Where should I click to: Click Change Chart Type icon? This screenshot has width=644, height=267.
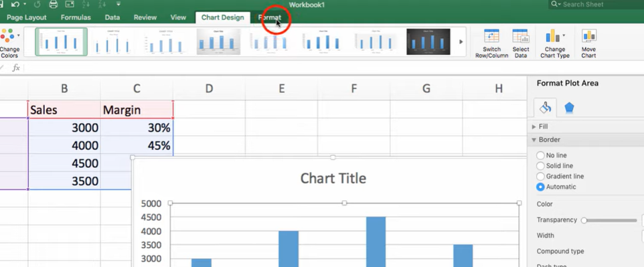coord(552,36)
